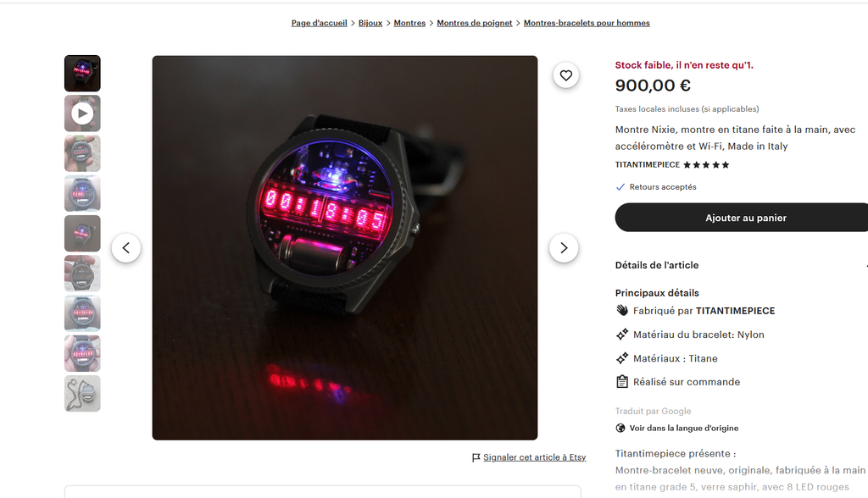Collapse the Détails de l'article section
Viewport: 868px width, 498px height.
[x=742, y=265]
